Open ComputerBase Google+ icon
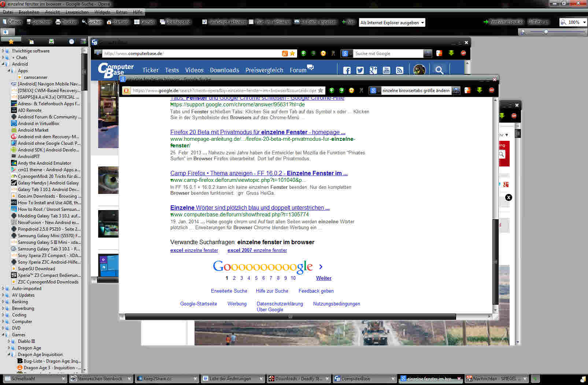 373,70
